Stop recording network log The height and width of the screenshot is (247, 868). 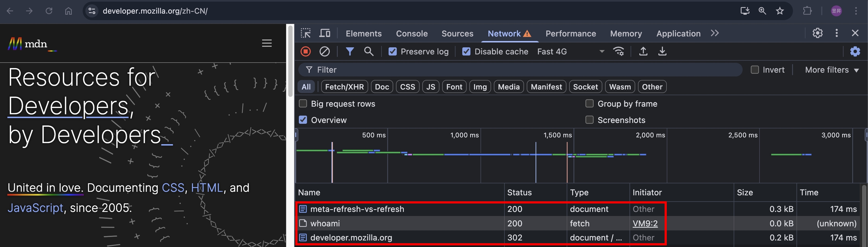[x=306, y=52]
